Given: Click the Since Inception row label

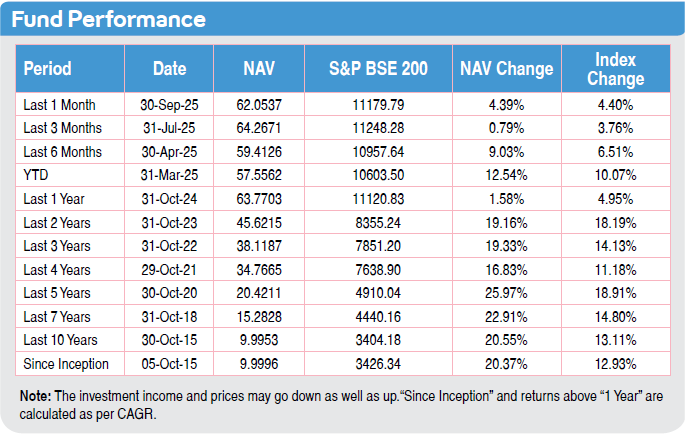Looking at the screenshot, I should (66, 364).
